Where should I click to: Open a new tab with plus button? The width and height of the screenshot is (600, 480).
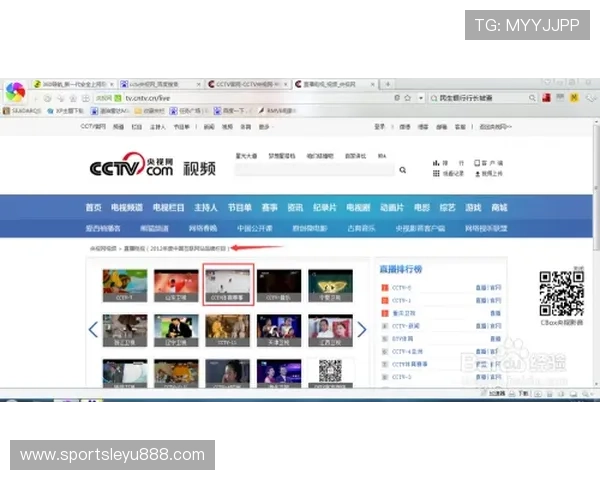tap(388, 84)
